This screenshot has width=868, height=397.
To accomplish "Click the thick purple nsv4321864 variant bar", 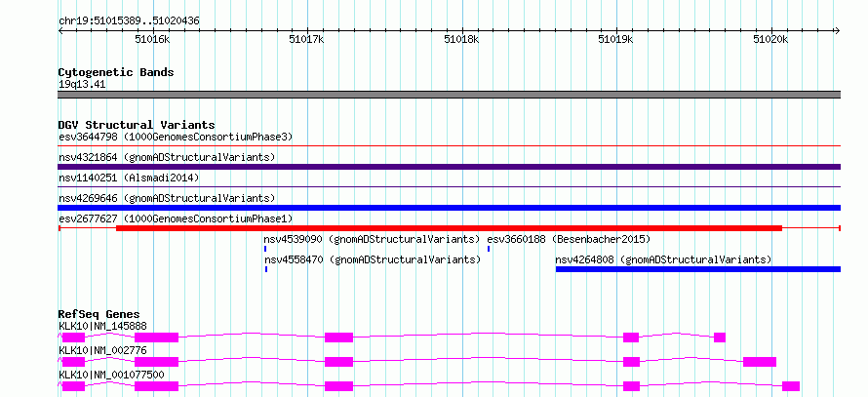I will click(x=449, y=167).
